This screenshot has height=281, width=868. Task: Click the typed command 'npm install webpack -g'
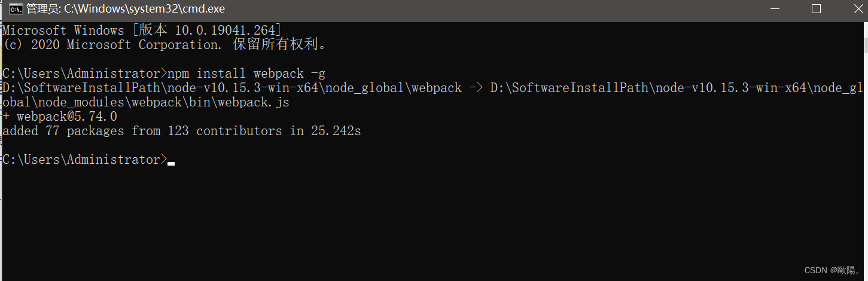[x=246, y=74]
